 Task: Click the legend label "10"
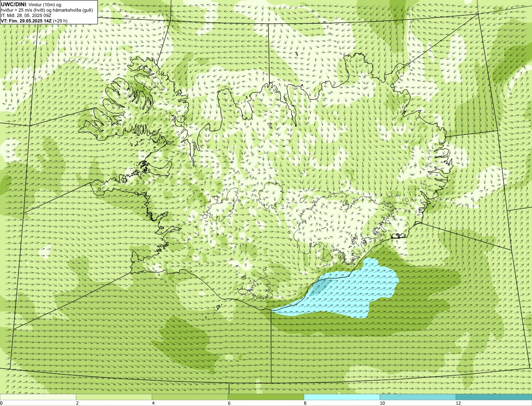pos(382,403)
